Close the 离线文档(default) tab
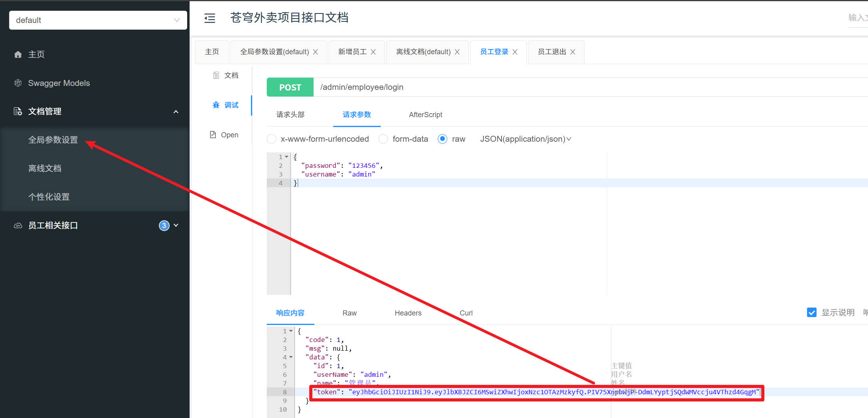This screenshot has width=868, height=418. pyautogui.click(x=457, y=52)
